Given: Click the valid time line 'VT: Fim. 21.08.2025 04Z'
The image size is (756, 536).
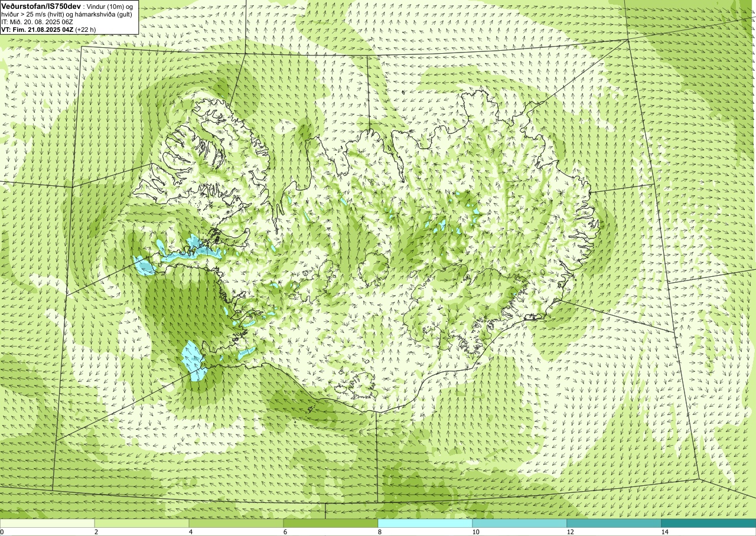Looking at the screenshot, I should pos(38,29).
